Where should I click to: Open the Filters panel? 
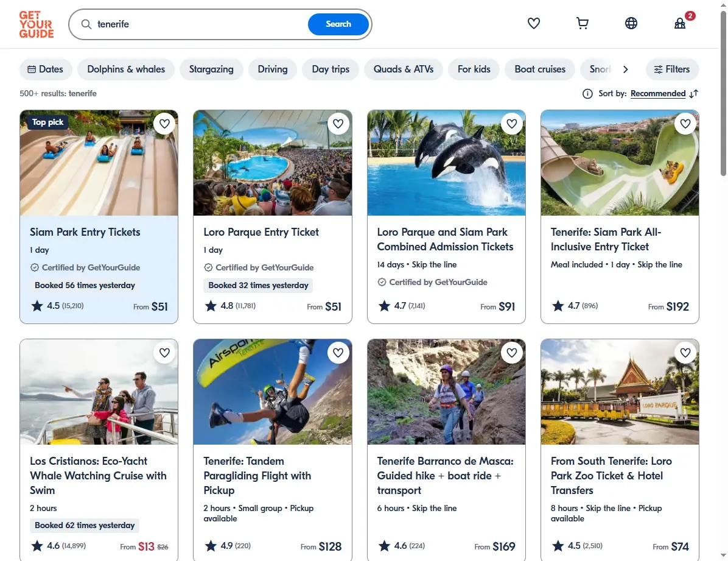point(672,69)
